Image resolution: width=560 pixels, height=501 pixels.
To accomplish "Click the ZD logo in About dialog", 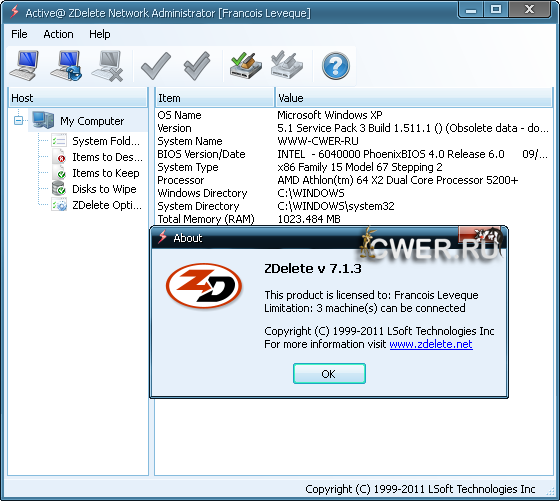I will [x=204, y=286].
